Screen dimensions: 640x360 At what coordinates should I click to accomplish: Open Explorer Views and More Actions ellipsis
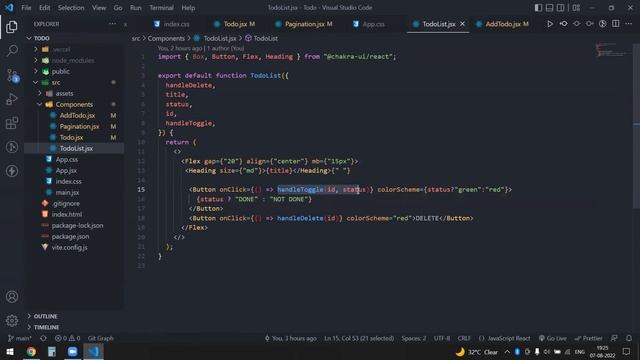click(x=112, y=24)
